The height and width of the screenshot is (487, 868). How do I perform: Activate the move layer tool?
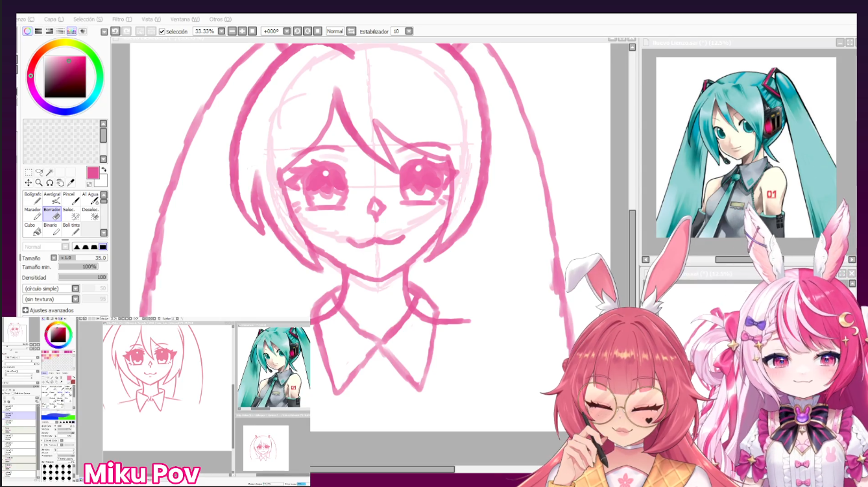point(29,183)
